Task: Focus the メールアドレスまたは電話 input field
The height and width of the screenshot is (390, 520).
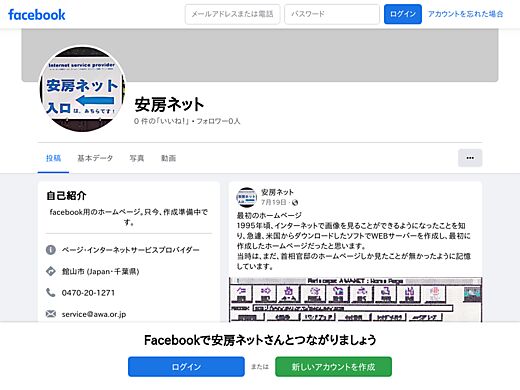Action: 232,14
